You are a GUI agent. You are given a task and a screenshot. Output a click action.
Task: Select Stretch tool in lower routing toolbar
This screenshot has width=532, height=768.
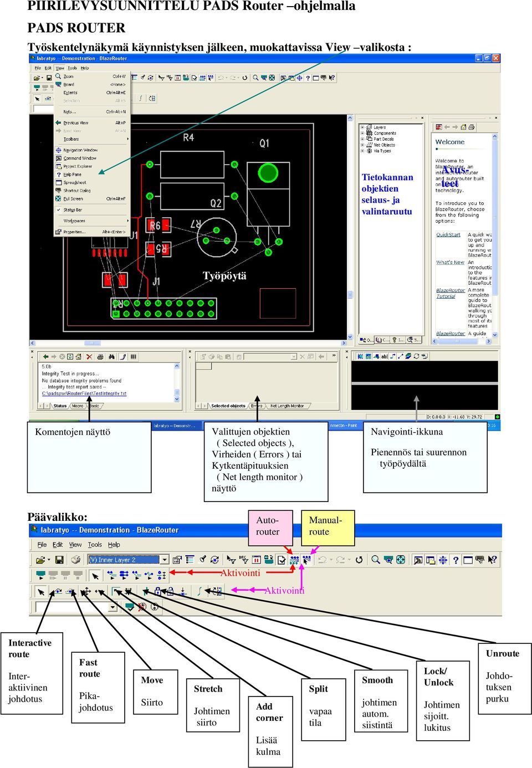pyautogui.click(x=100, y=592)
